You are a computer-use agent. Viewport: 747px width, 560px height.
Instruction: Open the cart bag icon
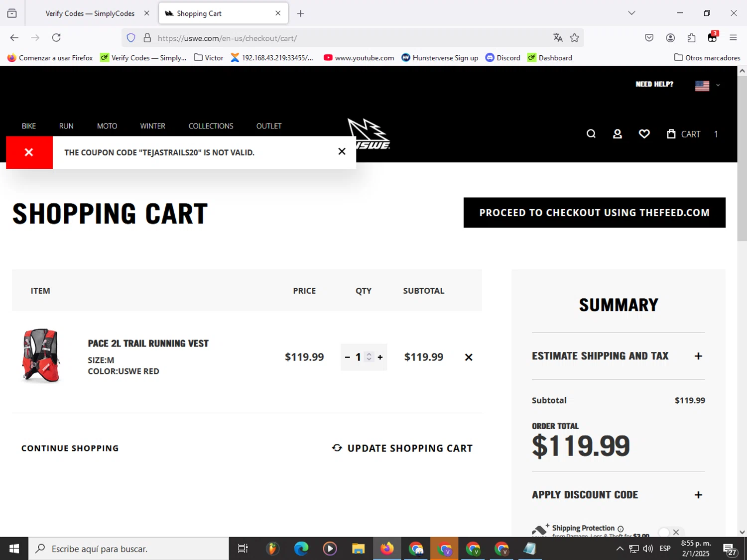coord(671,134)
